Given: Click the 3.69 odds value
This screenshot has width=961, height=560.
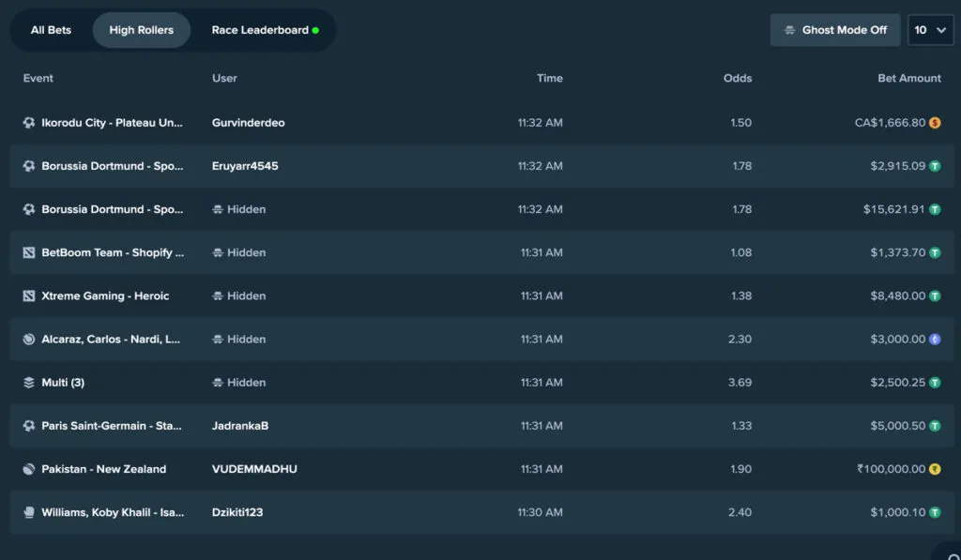Looking at the screenshot, I should pyautogui.click(x=740, y=383).
